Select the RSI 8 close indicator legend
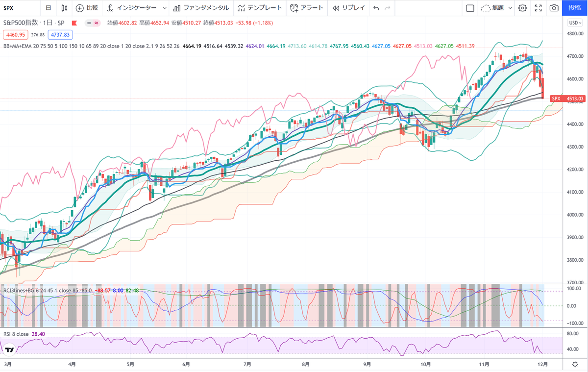Image resolution: width=588 pixels, height=372 pixels. (x=16, y=334)
